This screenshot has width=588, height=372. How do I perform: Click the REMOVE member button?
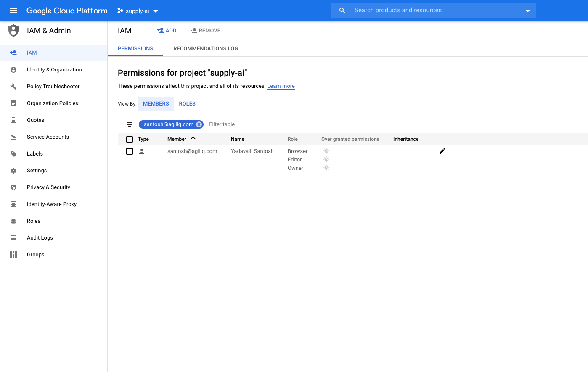coord(205,31)
